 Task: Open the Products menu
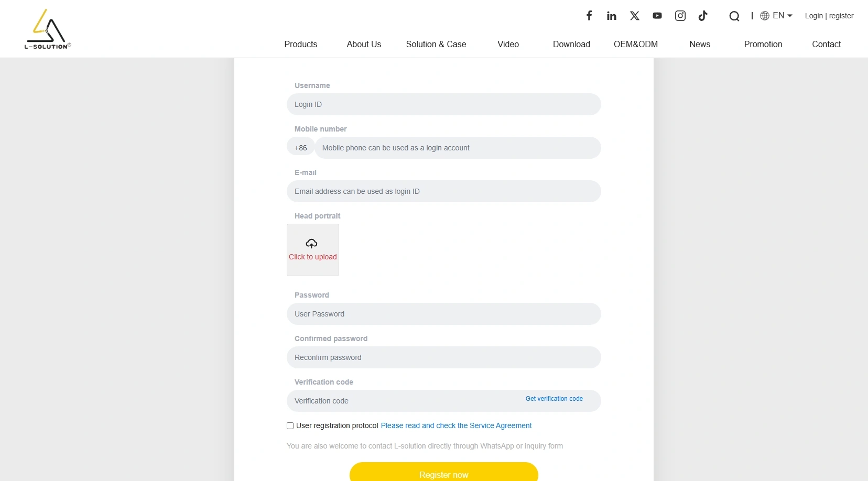(x=301, y=44)
